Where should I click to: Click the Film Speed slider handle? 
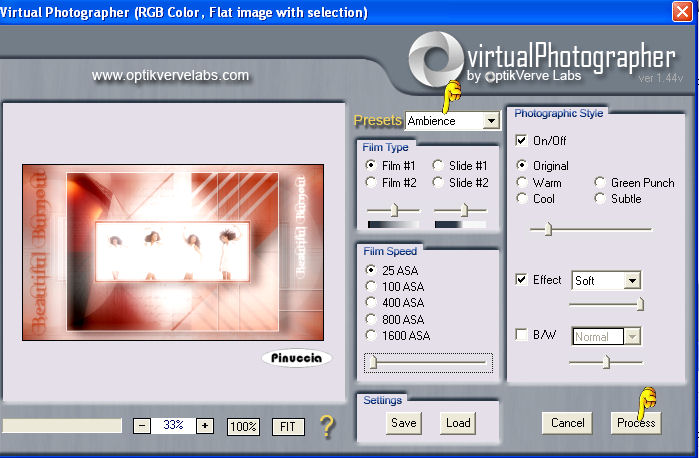click(374, 362)
